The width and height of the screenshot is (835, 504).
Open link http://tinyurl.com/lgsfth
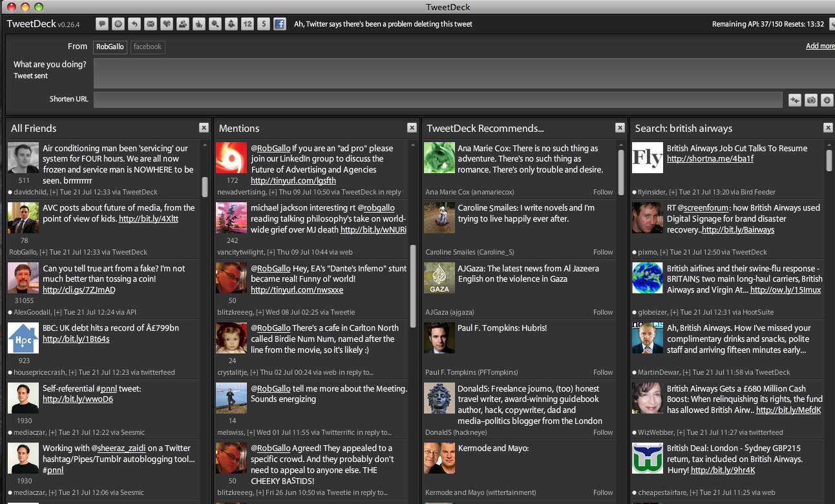point(293,181)
